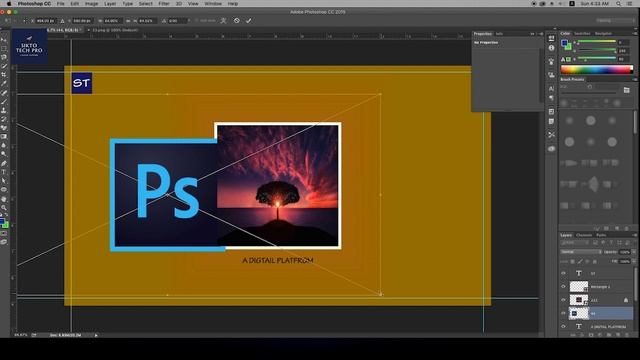Viewport: 640px width, 360px height.
Task: Select the Hand tool
Action: pos(4,199)
